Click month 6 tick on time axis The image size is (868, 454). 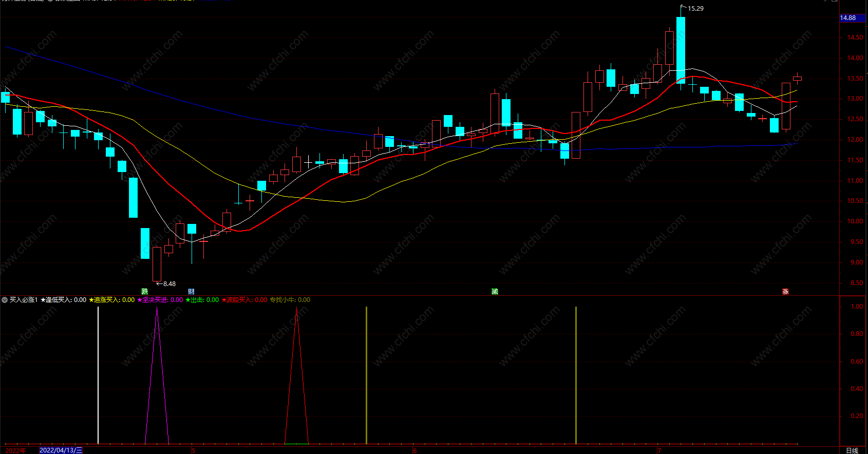[415, 451]
